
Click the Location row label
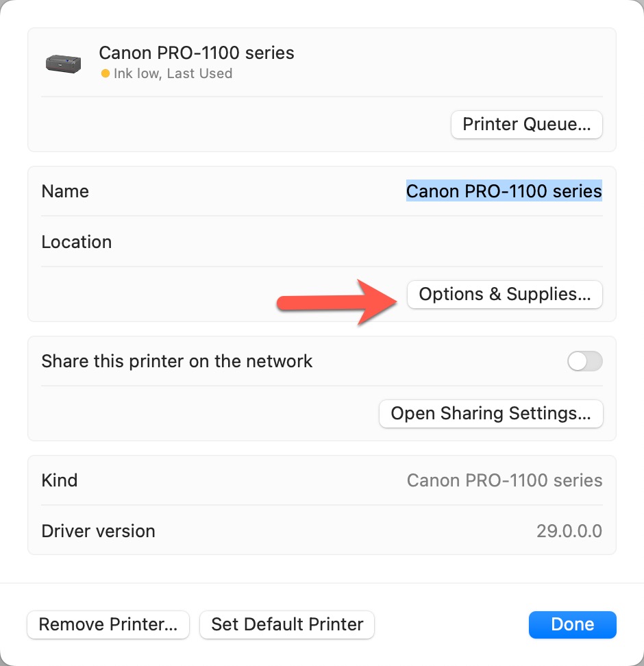pyautogui.click(x=76, y=242)
